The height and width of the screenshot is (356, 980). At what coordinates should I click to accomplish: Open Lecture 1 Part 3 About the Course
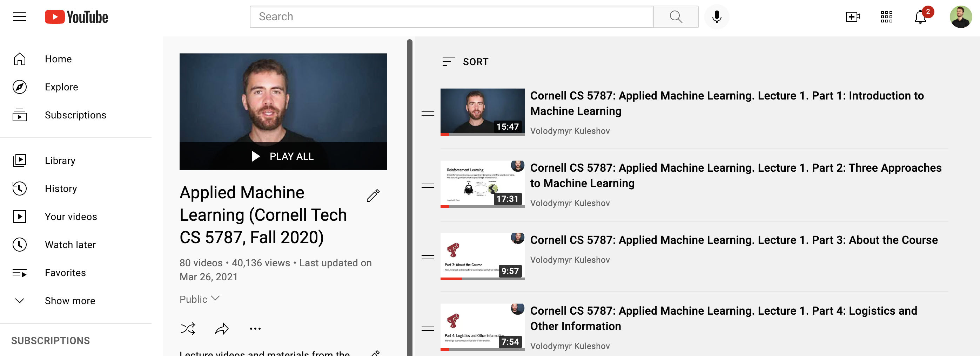click(733, 240)
